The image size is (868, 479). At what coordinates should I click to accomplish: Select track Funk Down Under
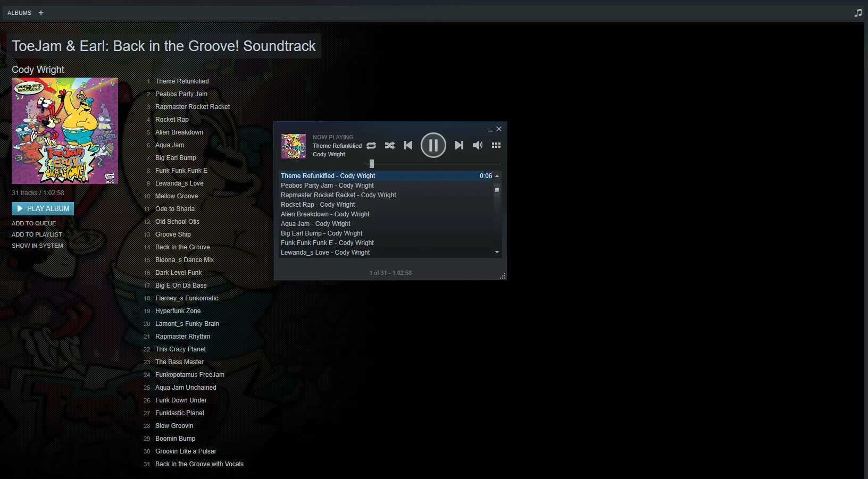click(181, 400)
